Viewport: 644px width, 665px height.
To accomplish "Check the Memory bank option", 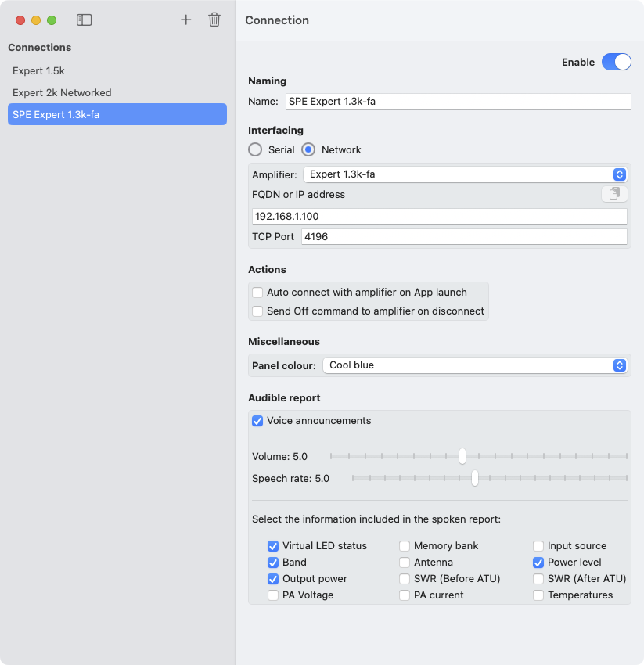I will click(x=405, y=546).
